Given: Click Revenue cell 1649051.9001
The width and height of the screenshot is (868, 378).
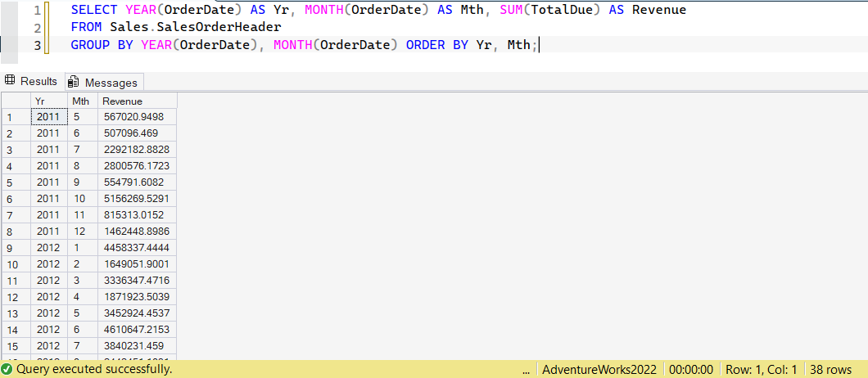Looking at the screenshot, I should tap(138, 264).
